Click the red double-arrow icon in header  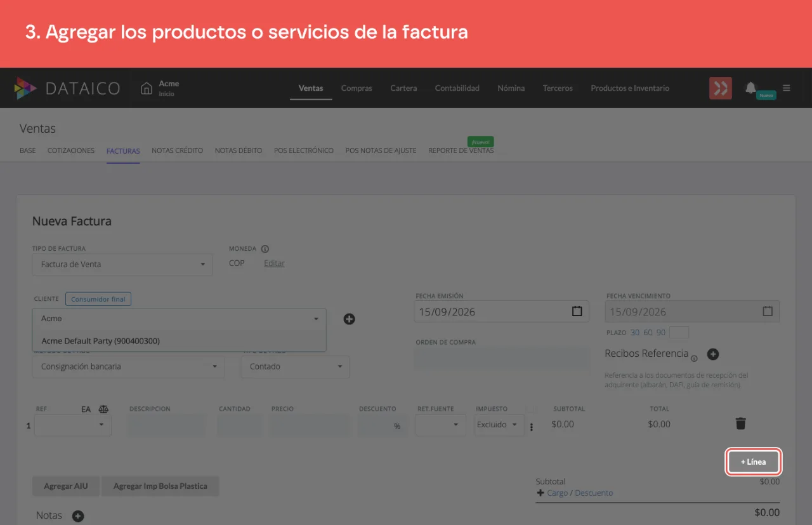[x=721, y=88]
